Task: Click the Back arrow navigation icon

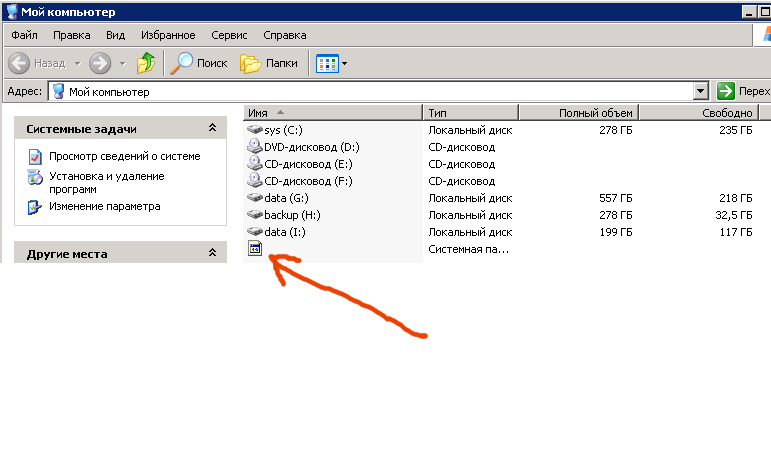Action: tap(20, 63)
